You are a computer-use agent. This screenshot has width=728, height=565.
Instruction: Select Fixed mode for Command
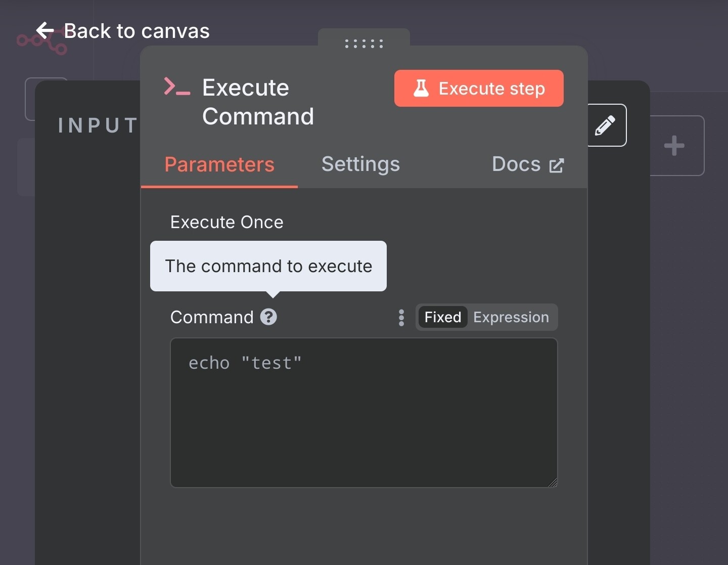443,317
